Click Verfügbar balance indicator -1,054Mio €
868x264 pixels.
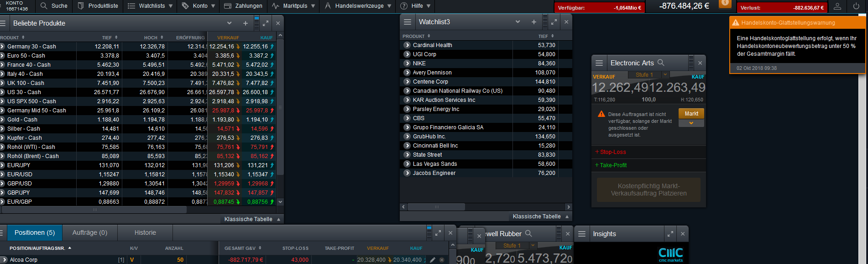click(599, 8)
